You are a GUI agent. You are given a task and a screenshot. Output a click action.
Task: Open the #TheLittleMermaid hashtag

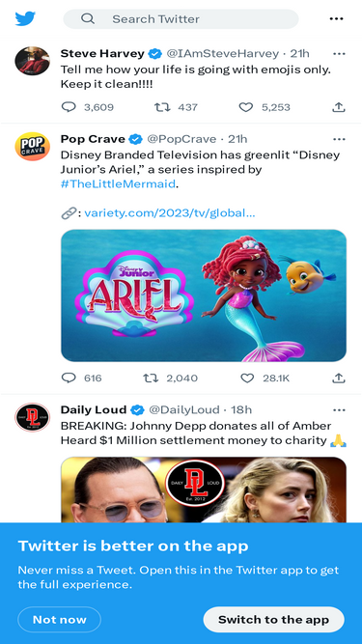coord(118,183)
